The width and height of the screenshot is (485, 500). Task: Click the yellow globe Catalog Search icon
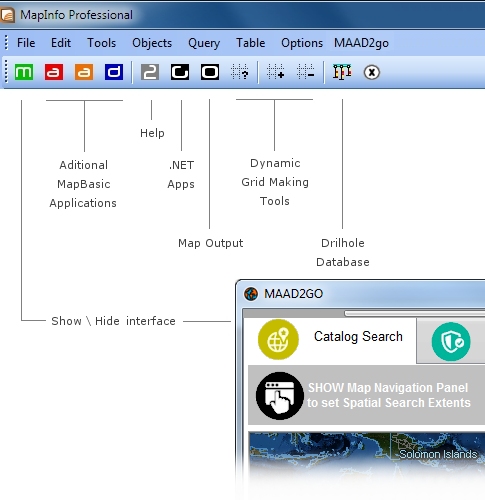(x=278, y=340)
